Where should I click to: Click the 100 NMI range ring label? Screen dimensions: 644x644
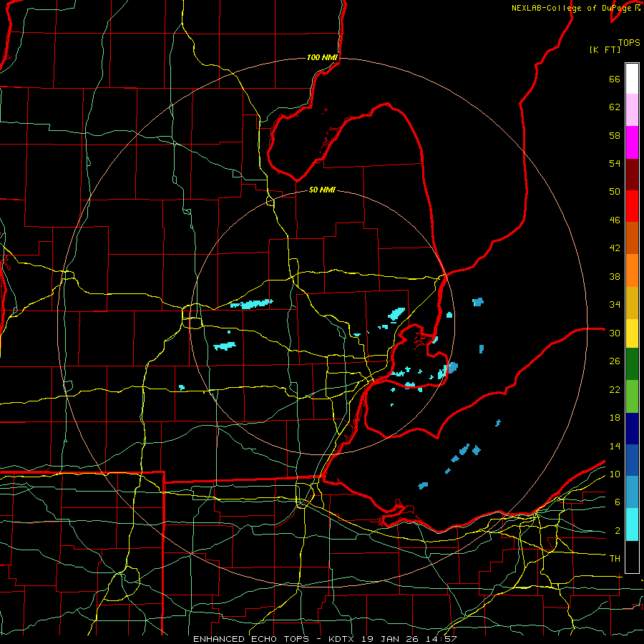click(322, 57)
